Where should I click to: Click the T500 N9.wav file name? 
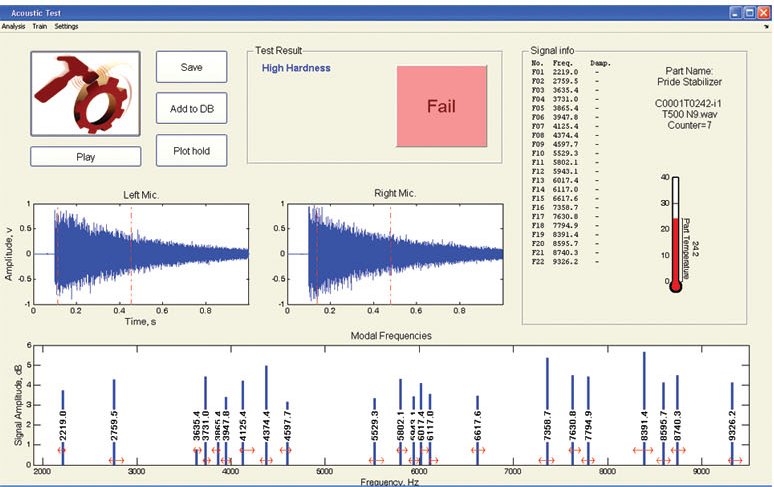tap(690, 114)
